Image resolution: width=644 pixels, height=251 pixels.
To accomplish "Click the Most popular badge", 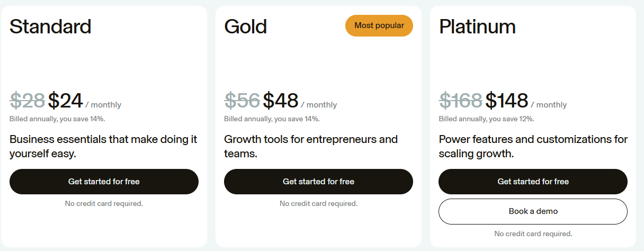I will pyautogui.click(x=379, y=25).
